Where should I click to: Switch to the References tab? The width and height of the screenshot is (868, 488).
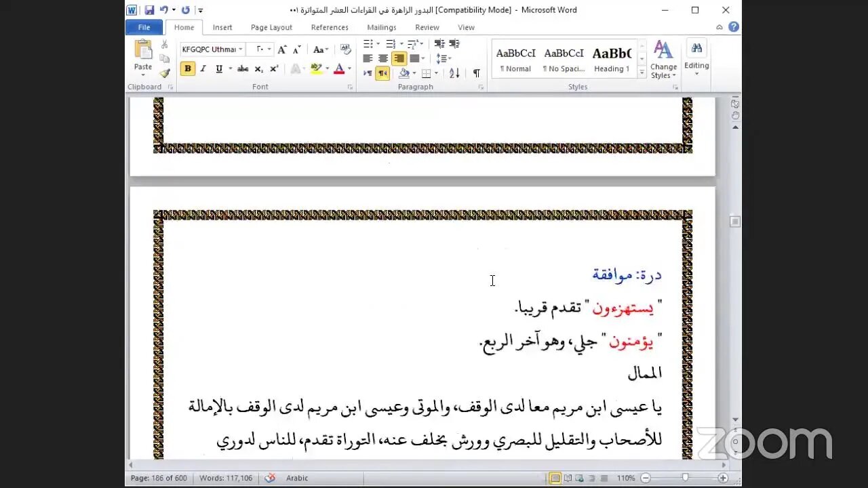[330, 27]
